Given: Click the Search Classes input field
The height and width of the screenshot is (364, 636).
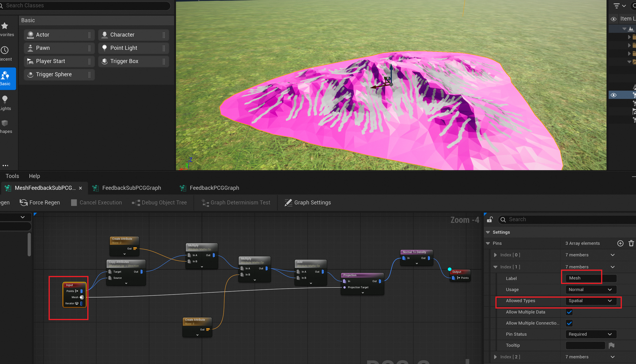Looking at the screenshot, I should tap(85, 6).
